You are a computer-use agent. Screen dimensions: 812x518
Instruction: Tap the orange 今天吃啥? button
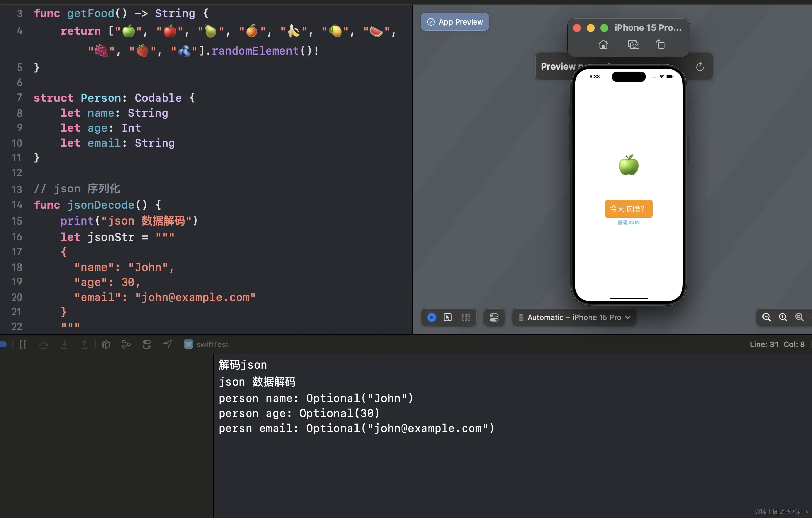pyautogui.click(x=628, y=209)
